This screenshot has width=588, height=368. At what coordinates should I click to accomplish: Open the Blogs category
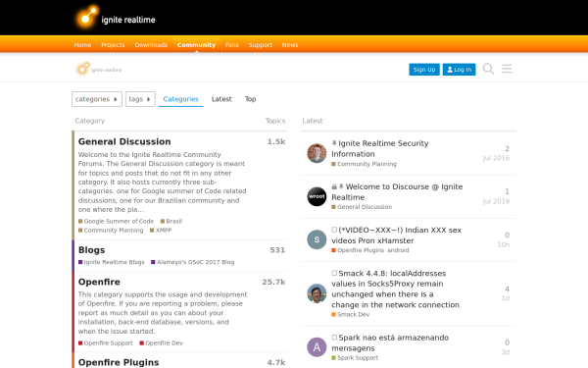pos(91,250)
